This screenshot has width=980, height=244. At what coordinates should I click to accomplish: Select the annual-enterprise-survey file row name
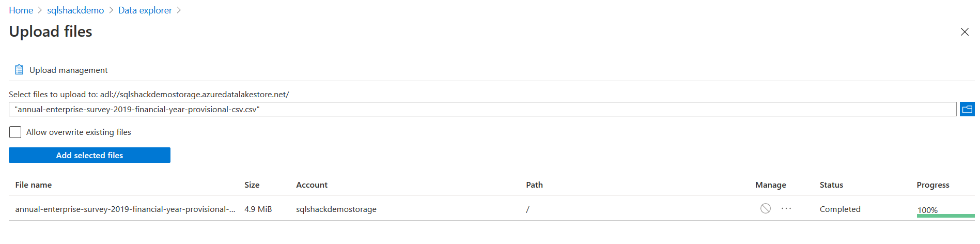pyautogui.click(x=125, y=209)
